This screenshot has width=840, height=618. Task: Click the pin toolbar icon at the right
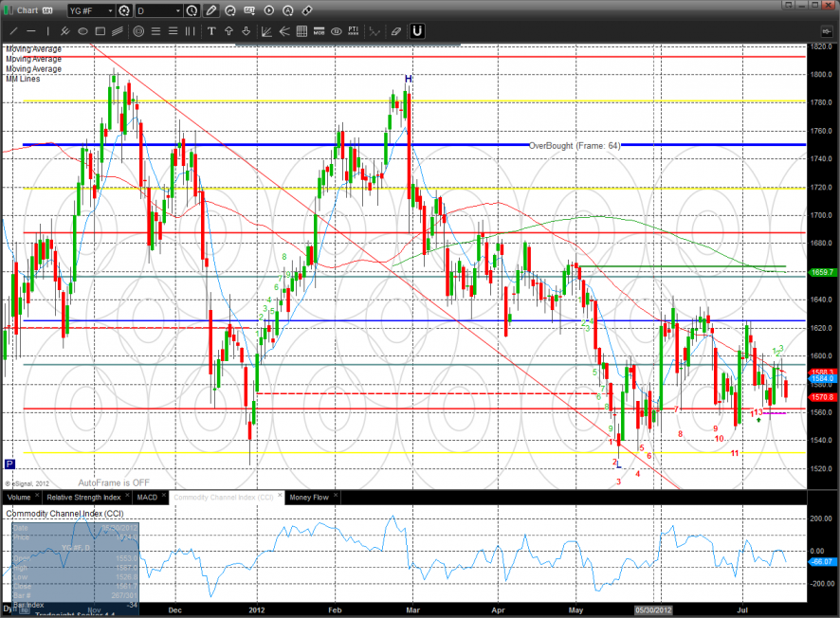click(x=826, y=31)
